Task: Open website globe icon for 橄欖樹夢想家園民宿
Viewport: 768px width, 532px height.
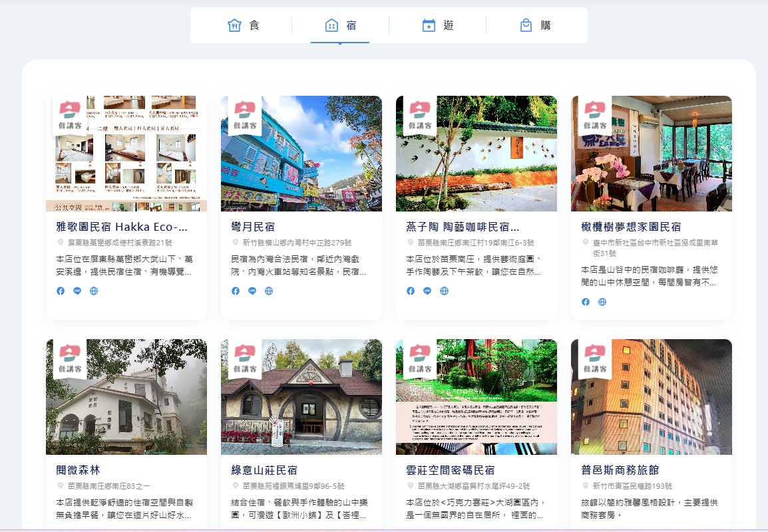Action: coord(602,301)
